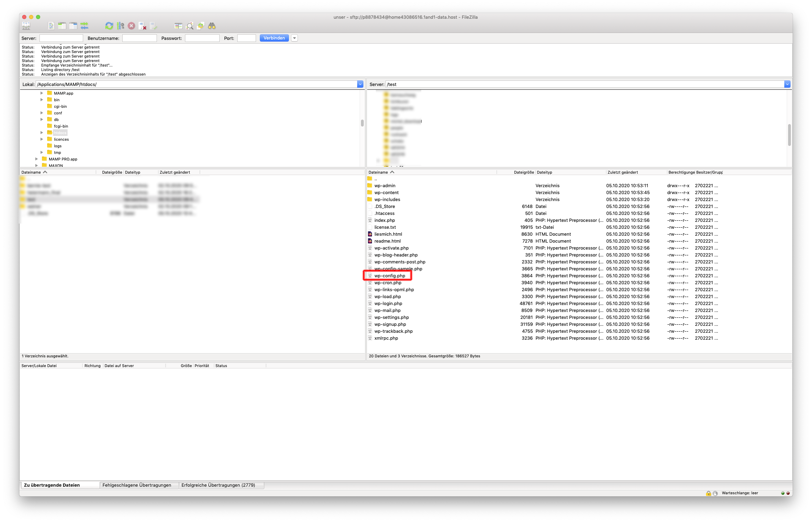Toggle the message log display icon
Viewport: 812px width, 522px height.
[x=51, y=26]
